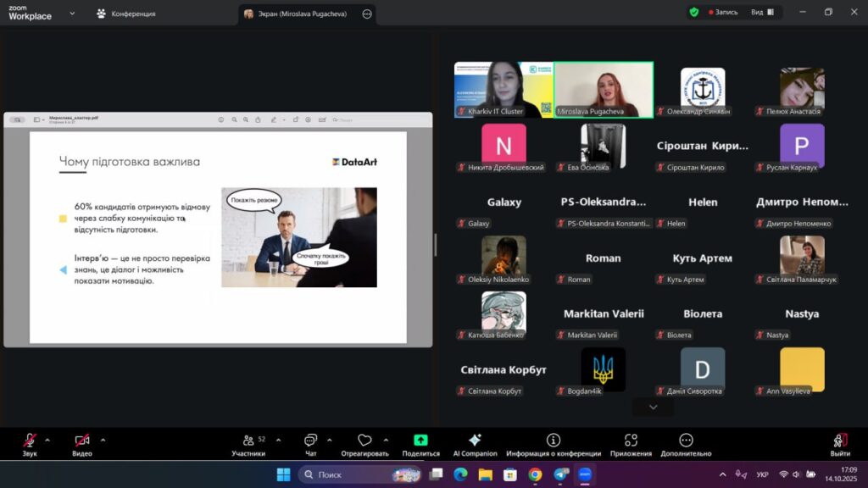Screen dimensions: 868x488
Task: Switch to the Conference tab
Action: tap(126, 14)
